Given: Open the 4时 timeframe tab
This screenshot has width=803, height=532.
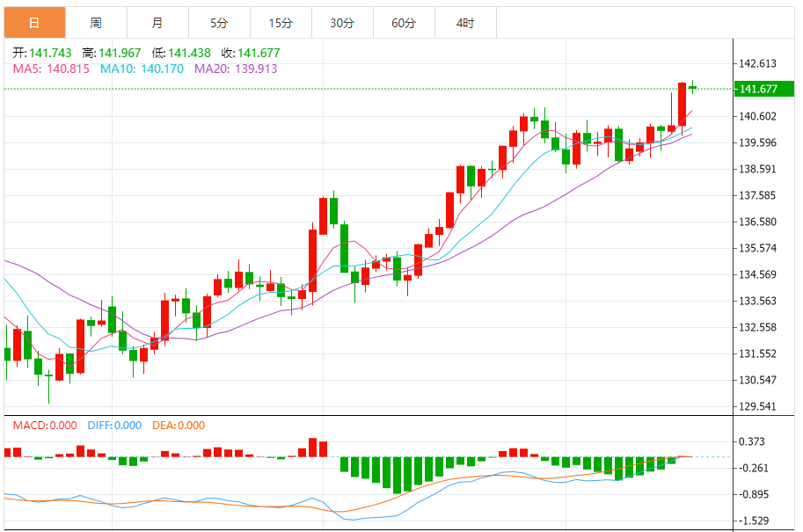Looking at the screenshot, I should coord(465,23).
